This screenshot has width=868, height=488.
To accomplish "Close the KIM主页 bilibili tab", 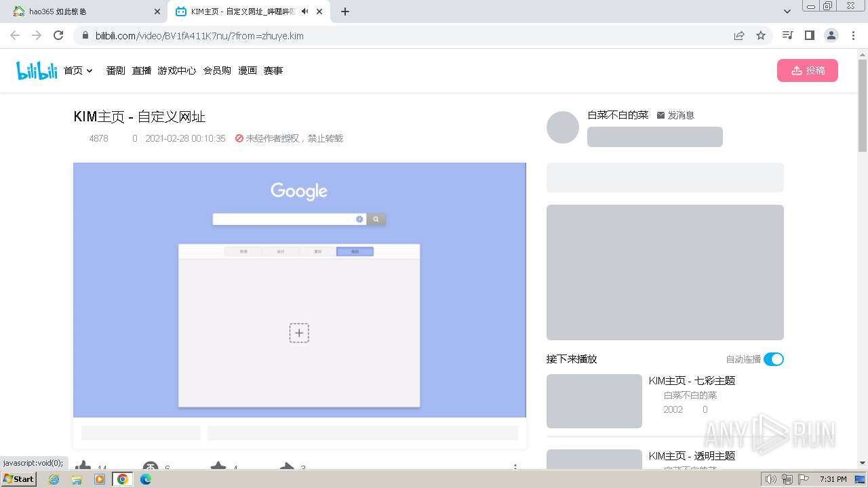I will (x=319, y=12).
